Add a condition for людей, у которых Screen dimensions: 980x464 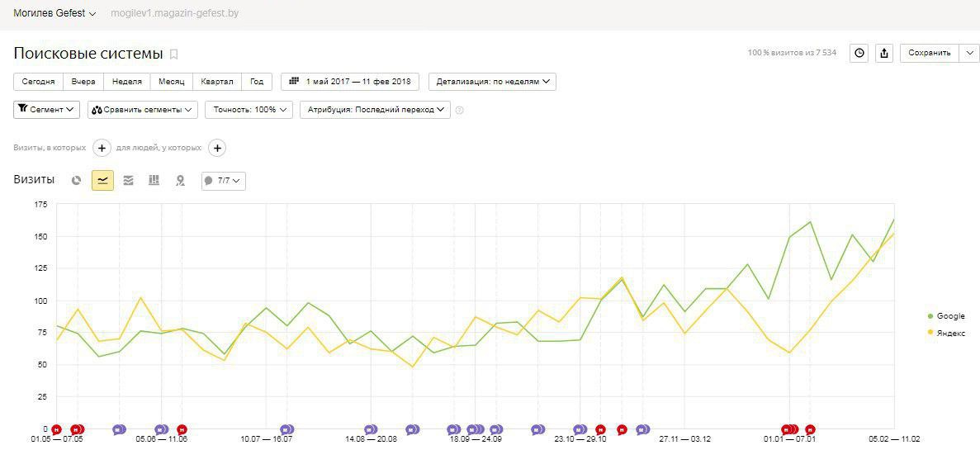[x=217, y=149]
